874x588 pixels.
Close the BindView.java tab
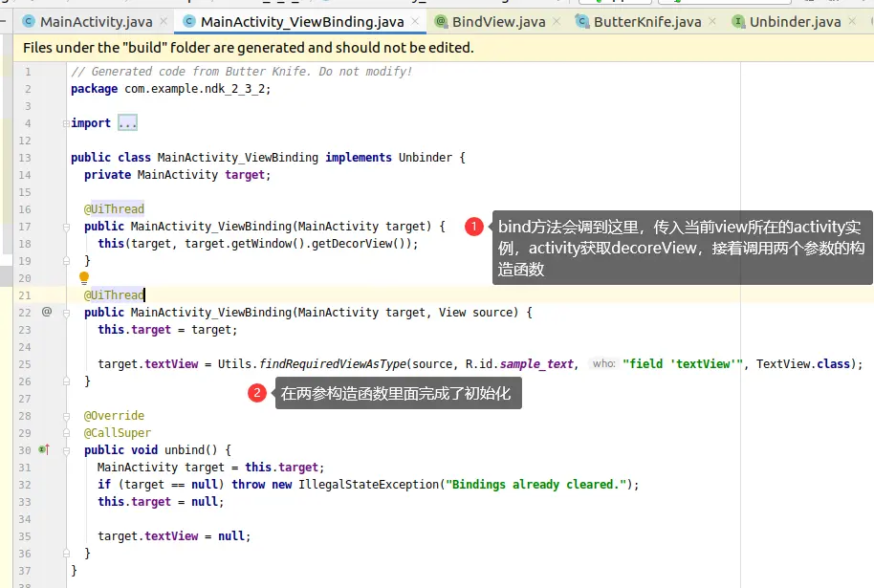(557, 21)
